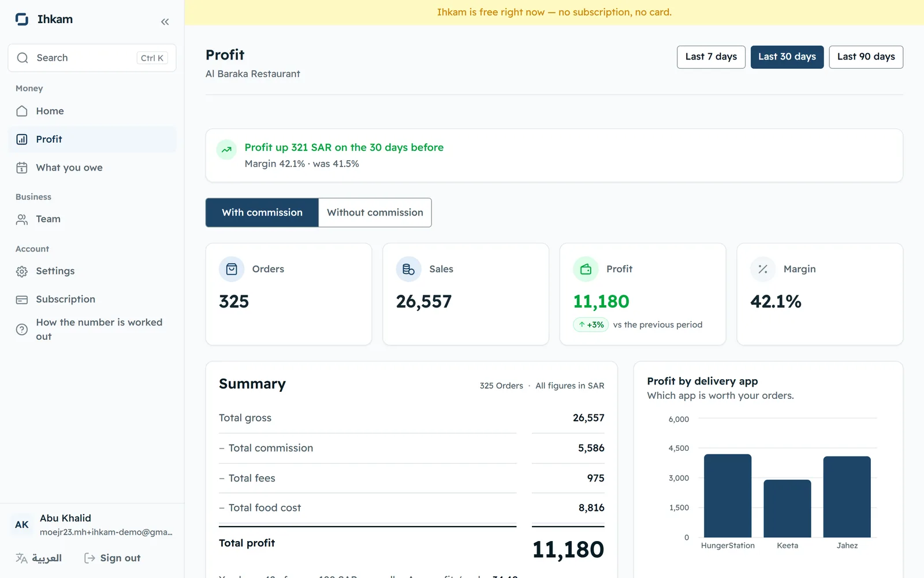The width and height of the screenshot is (924, 578).
Task: Click the Margin percent icon
Action: click(763, 269)
